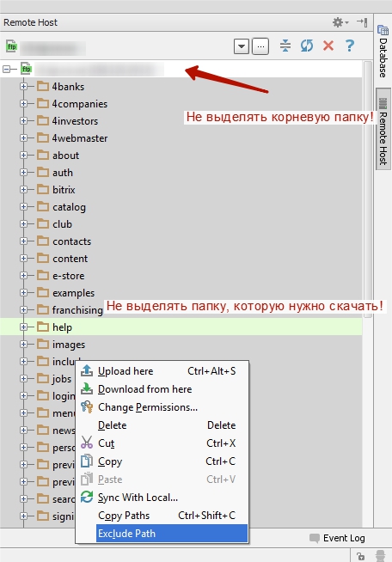This screenshot has height=562, width=392.
Task: Select the images folder
Action: pos(69,345)
